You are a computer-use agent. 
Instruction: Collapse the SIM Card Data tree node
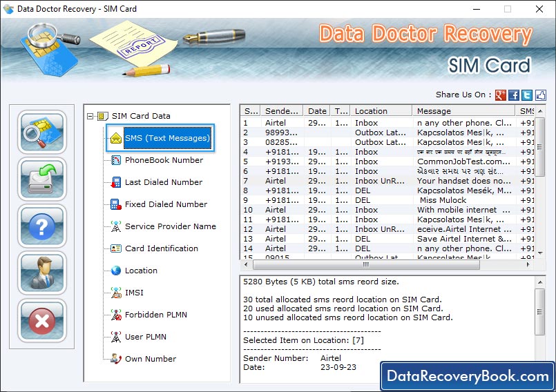tap(90, 116)
